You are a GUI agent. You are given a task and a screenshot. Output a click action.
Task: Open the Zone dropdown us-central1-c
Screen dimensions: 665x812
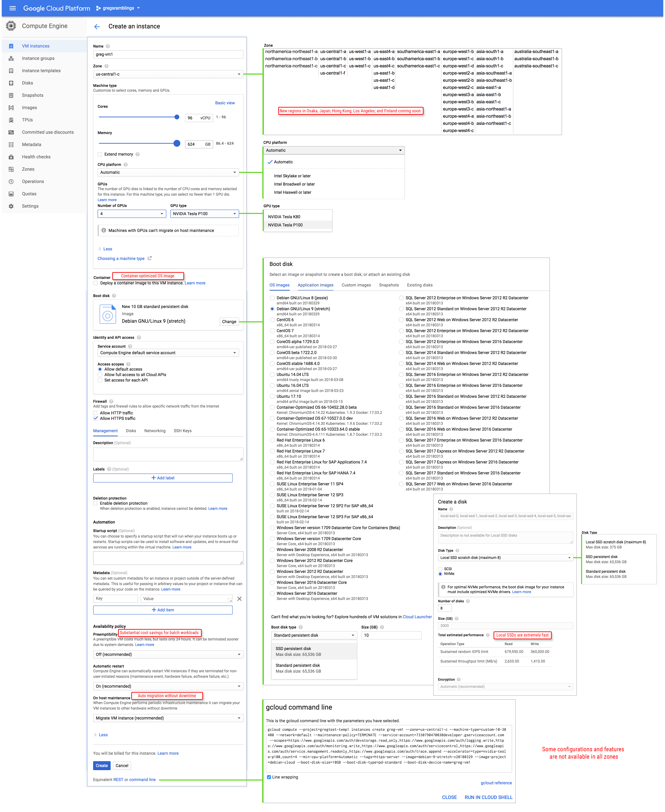click(x=168, y=74)
